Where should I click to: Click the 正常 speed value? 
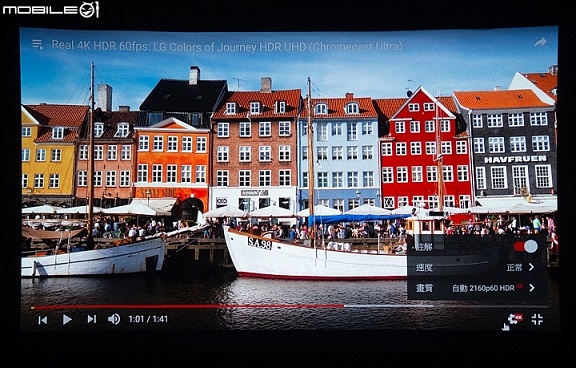(x=514, y=267)
